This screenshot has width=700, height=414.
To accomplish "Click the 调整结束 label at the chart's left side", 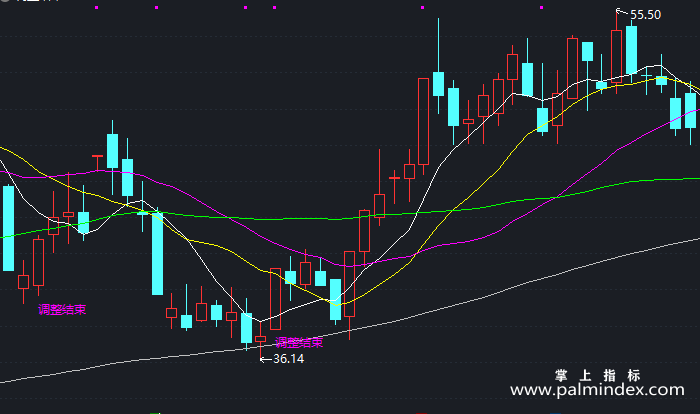I will pyautogui.click(x=62, y=309).
